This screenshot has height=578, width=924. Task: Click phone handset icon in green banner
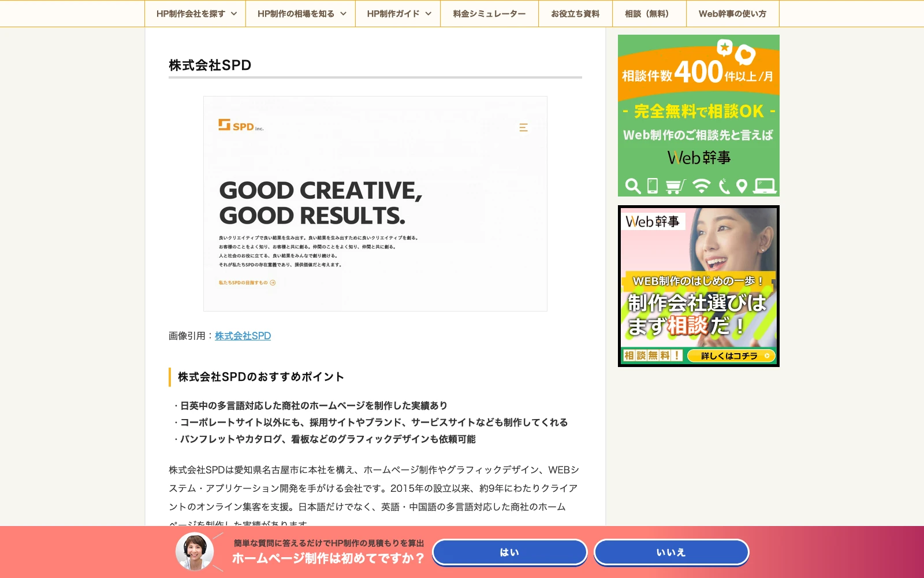[x=724, y=186]
